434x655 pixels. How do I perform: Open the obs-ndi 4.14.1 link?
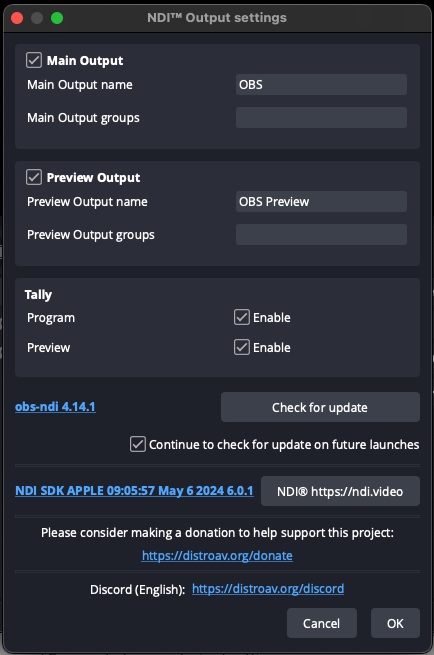click(x=55, y=406)
